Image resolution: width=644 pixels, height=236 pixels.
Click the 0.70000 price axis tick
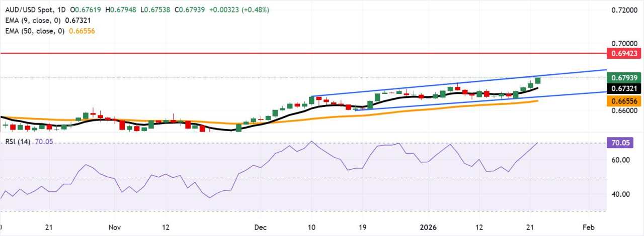point(625,44)
